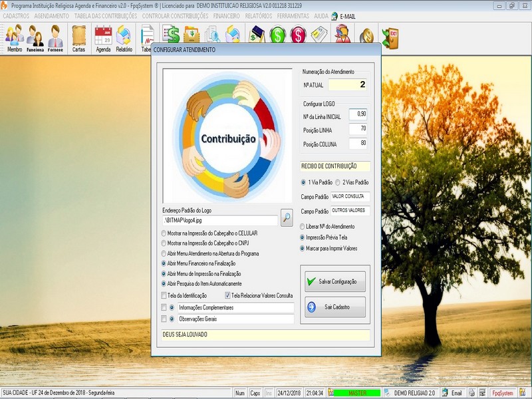
Task: Click the magnifier document search toolbar icon
Action: pyautogui.click(x=212, y=35)
